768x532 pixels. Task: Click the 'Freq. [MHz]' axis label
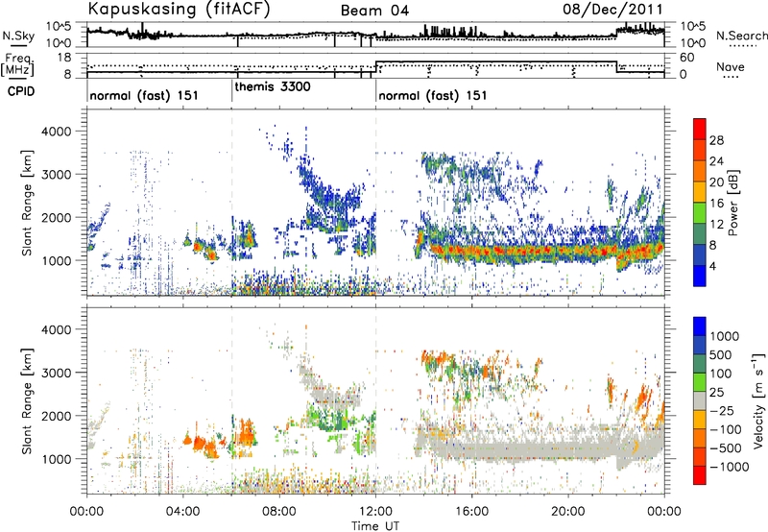point(17,64)
